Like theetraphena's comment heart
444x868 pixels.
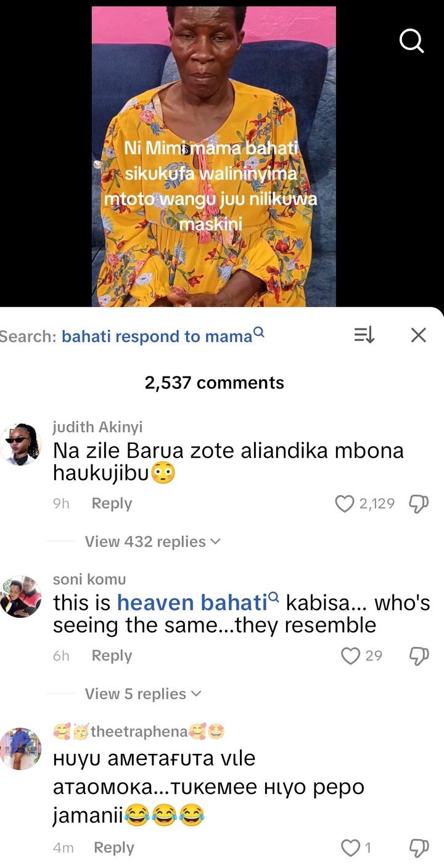tap(350, 848)
